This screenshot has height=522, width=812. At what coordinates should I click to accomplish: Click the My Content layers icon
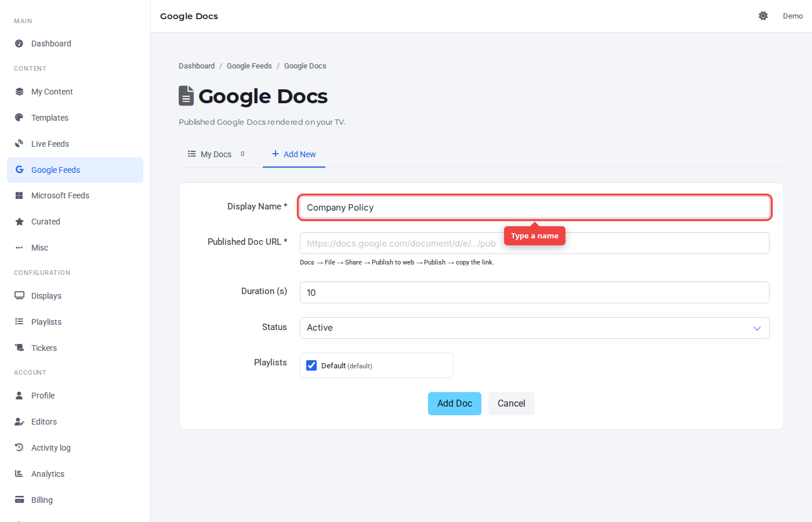point(19,92)
